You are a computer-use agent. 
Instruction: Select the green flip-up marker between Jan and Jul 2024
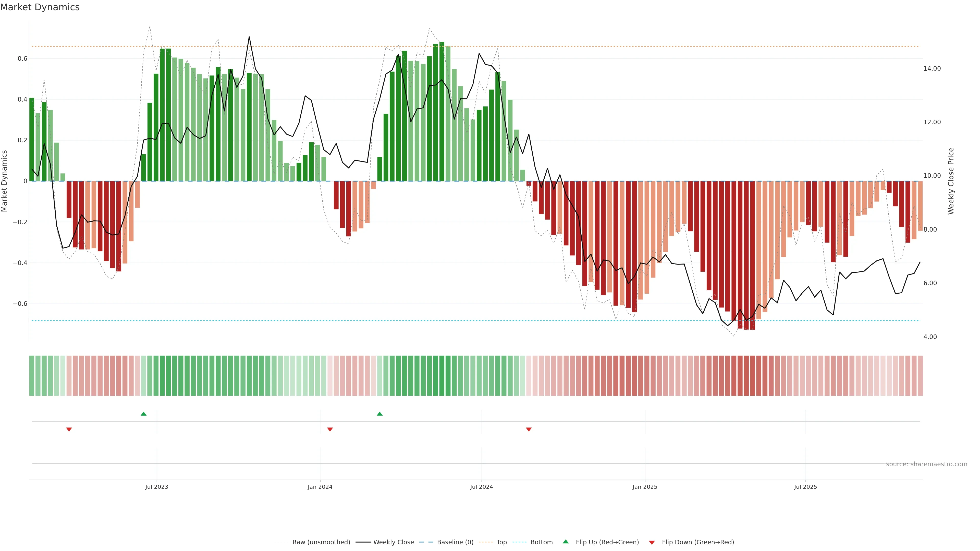(x=380, y=414)
